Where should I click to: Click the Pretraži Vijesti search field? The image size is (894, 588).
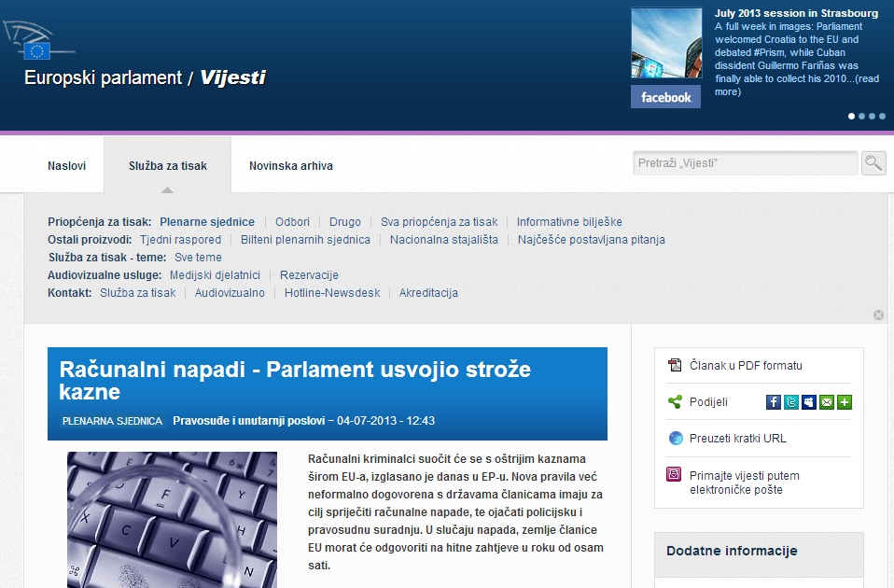[x=744, y=163]
